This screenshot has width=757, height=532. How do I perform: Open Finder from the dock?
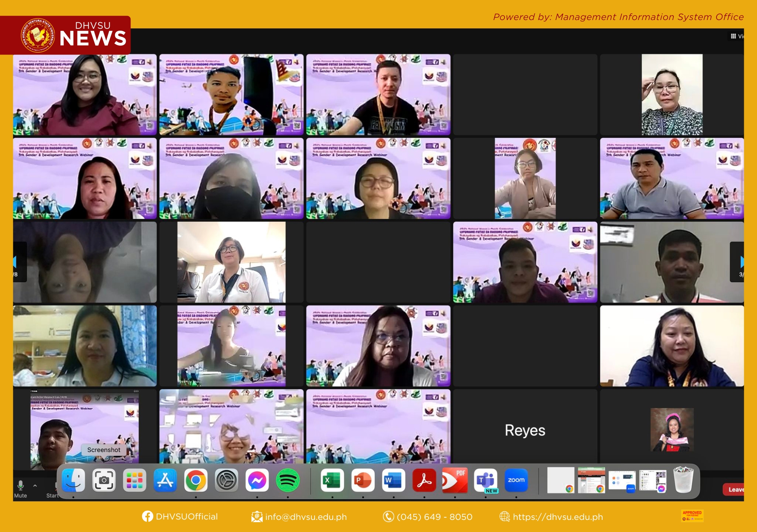[x=73, y=480]
